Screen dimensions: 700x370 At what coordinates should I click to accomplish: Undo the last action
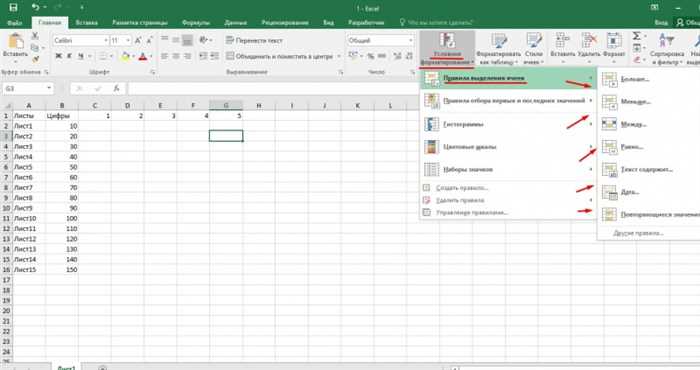click(x=36, y=7)
